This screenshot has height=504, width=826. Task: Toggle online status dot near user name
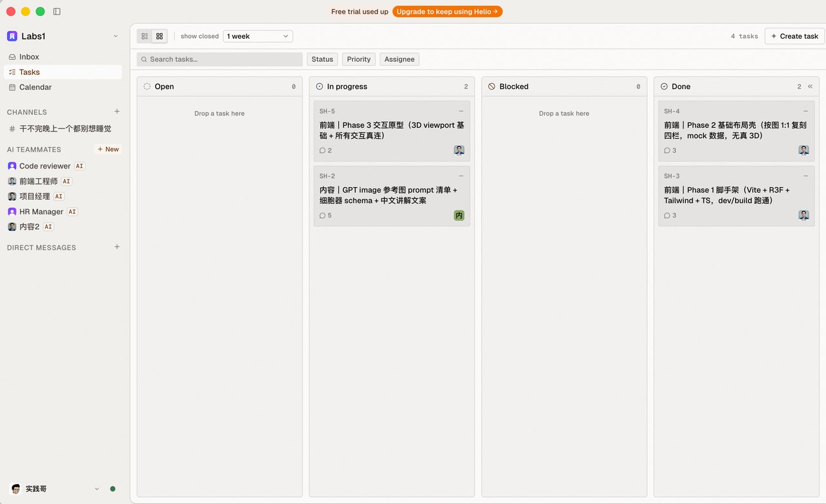click(x=113, y=489)
